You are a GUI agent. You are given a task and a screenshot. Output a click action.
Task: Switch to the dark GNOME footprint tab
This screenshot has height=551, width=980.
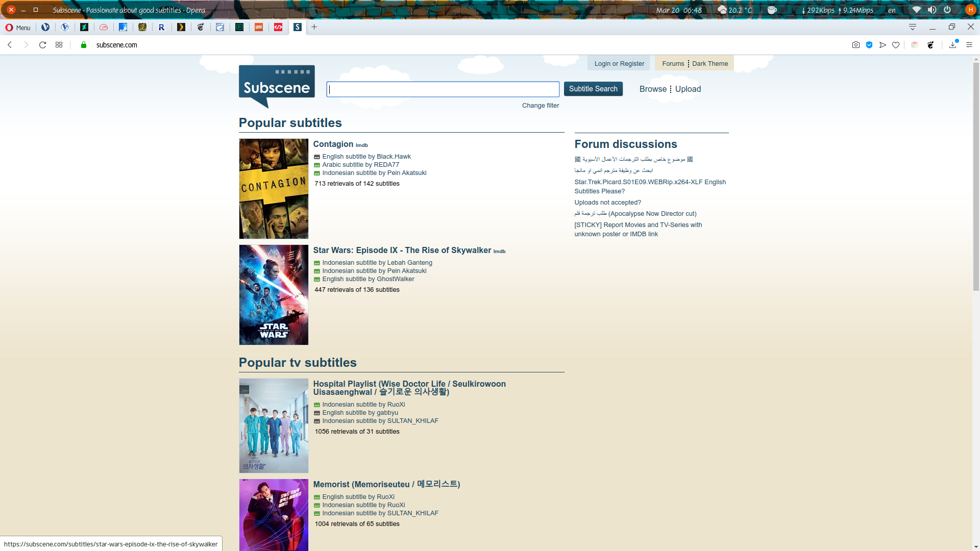tap(201, 27)
